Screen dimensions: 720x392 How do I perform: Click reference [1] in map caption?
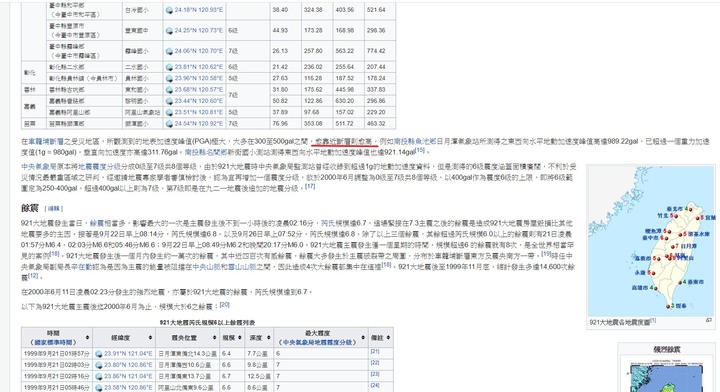pos(653,320)
